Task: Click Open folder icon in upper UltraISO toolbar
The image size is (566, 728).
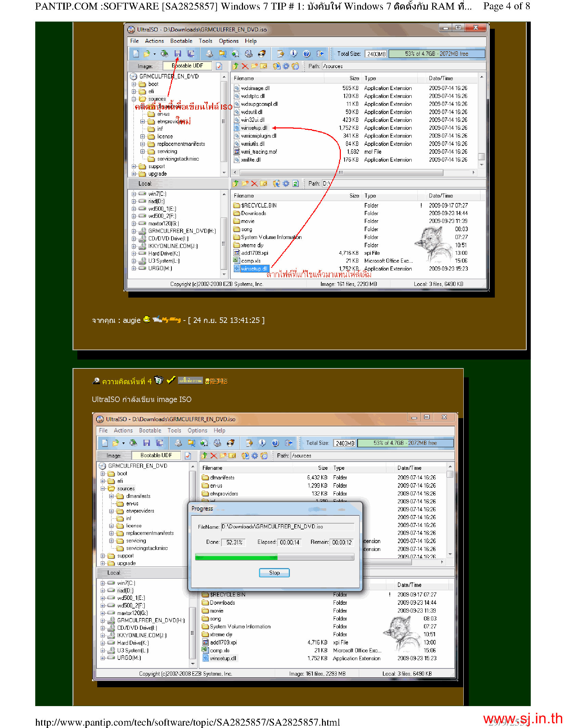Action: pos(146,54)
